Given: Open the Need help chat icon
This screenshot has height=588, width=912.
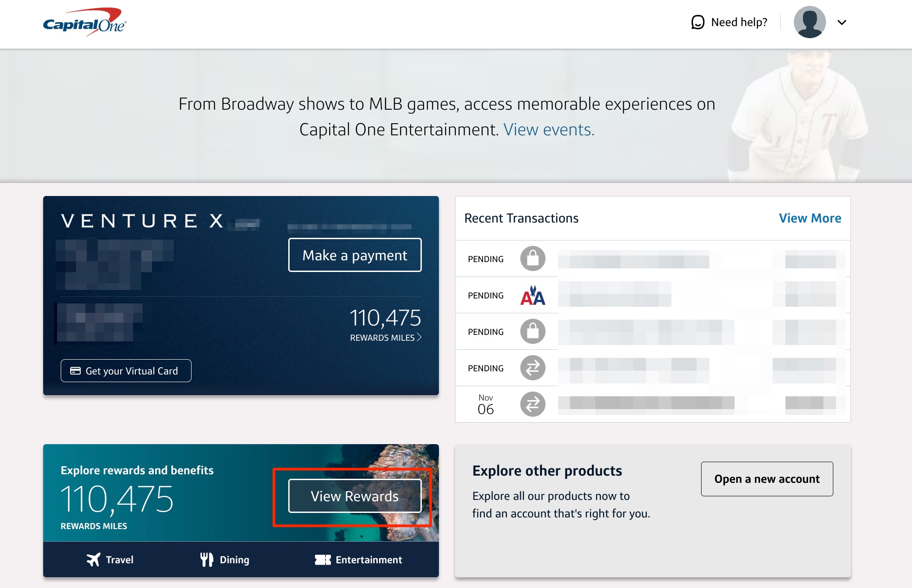Looking at the screenshot, I should tap(697, 22).
